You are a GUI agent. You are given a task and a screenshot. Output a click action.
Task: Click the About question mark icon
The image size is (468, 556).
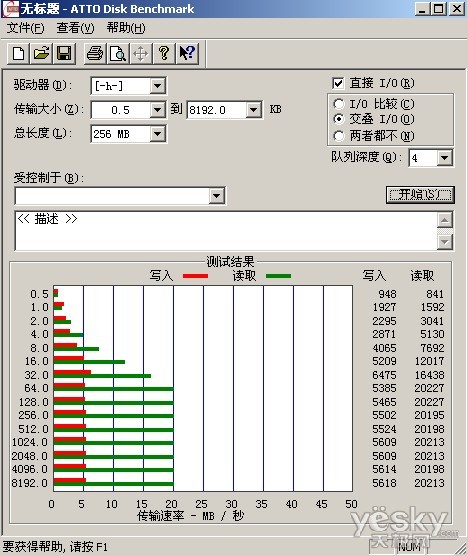point(164,54)
